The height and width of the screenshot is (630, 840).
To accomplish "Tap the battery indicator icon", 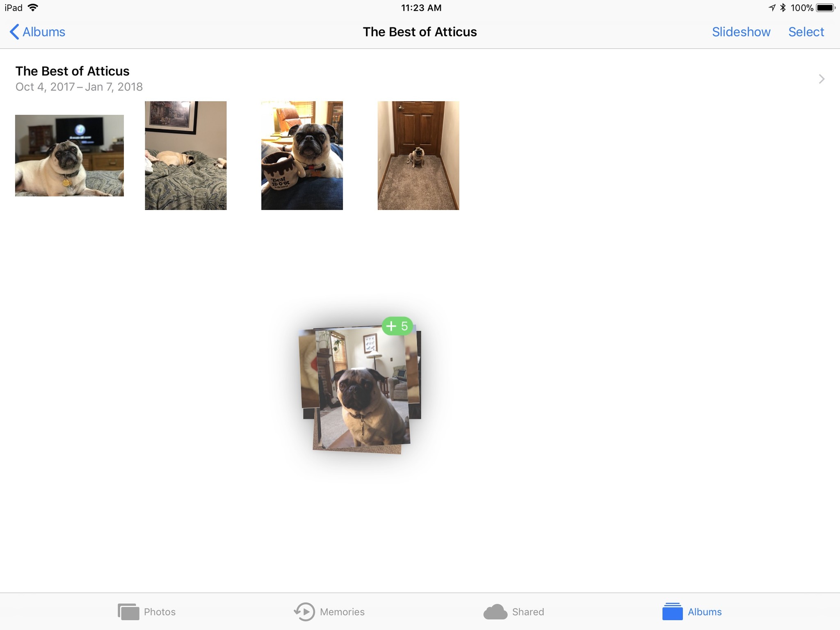I will 825,8.
